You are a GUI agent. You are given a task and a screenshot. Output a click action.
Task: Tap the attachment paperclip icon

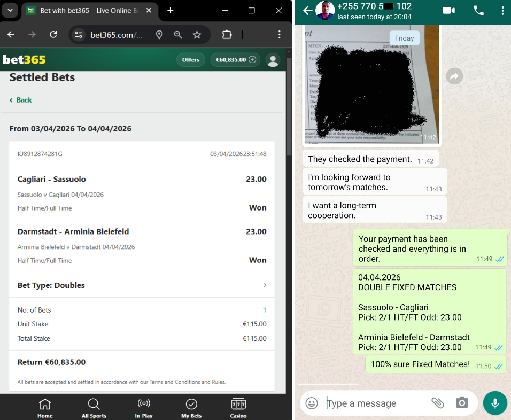pos(438,403)
